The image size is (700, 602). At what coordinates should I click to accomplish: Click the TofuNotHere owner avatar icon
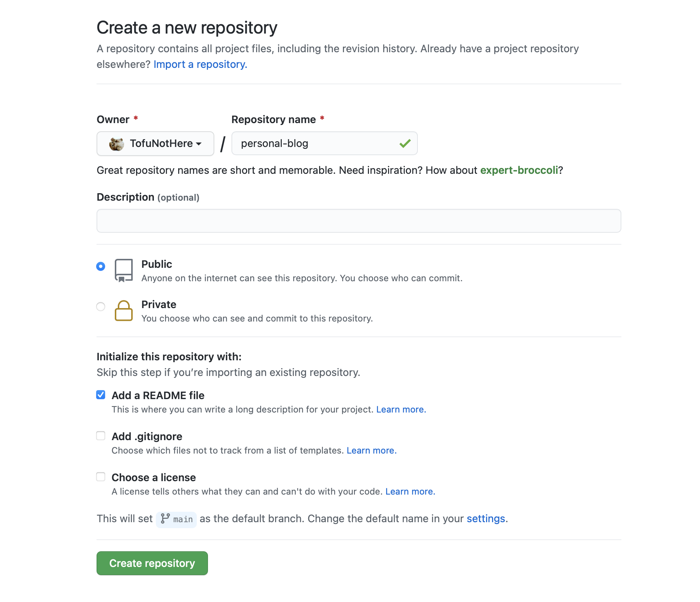[x=116, y=144]
